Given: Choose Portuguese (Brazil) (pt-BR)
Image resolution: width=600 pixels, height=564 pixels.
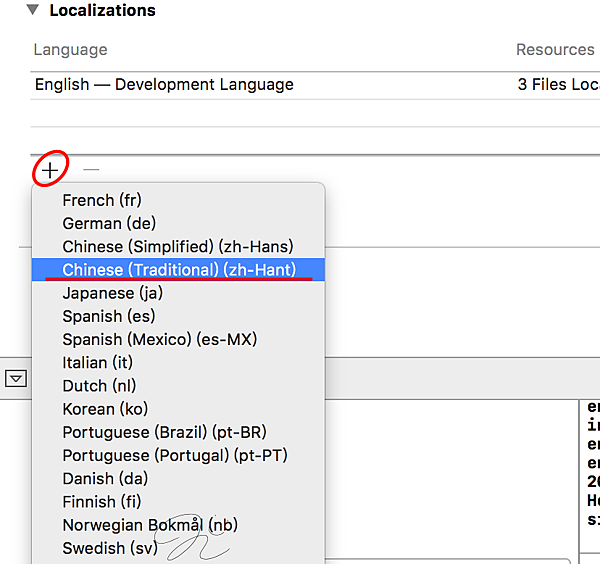Looking at the screenshot, I should click(x=164, y=432).
